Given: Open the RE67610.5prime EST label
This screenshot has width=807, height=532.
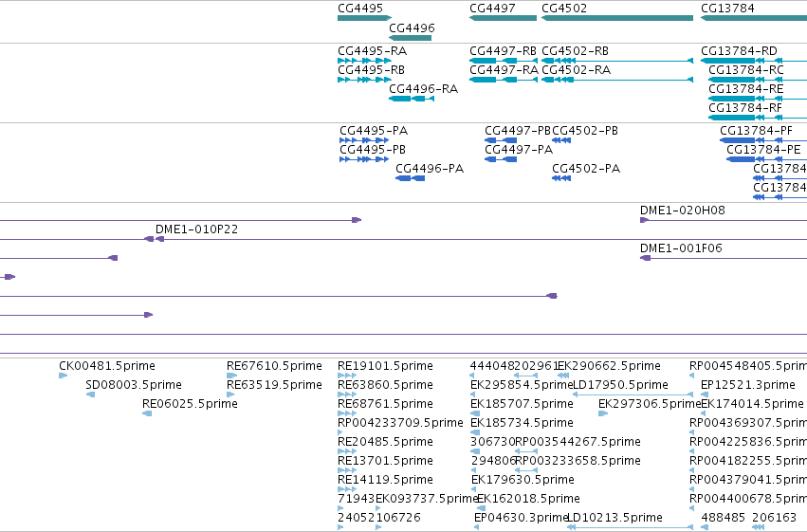Looking at the screenshot, I should point(274,366).
